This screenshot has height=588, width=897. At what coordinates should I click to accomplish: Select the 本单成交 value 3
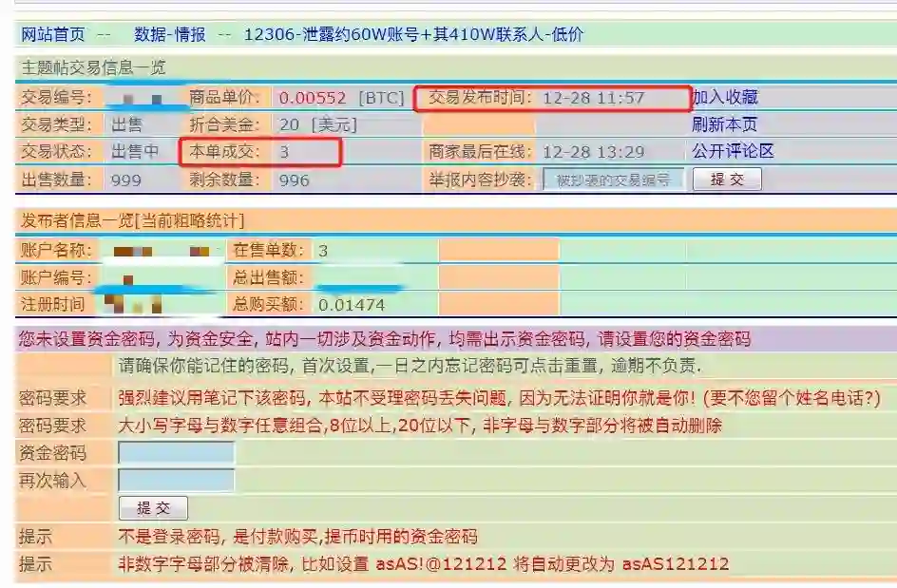click(284, 152)
